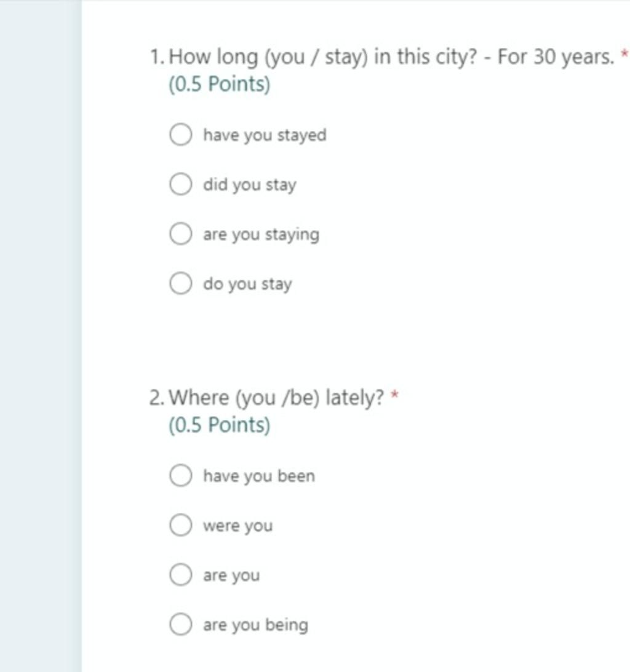Click question 2 text 'Where (you /be) lately?'
Viewport: 630px width, 672px height.
[x=276, y=398]
